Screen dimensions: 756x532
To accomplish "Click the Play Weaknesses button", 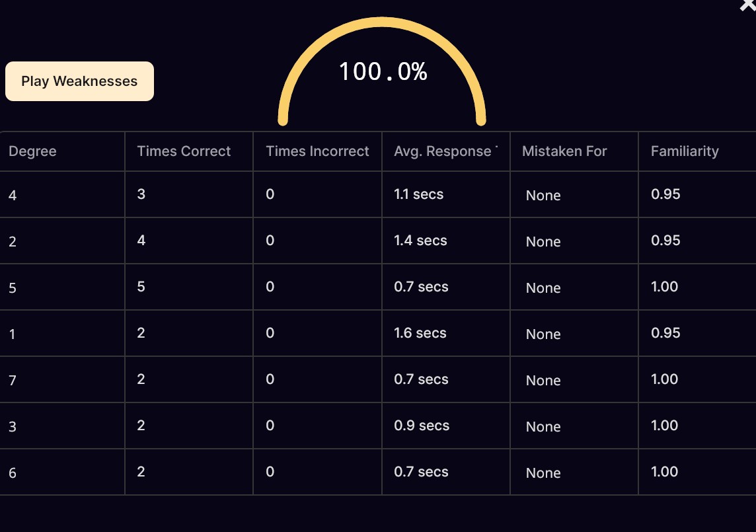I will (x=79, y=81).
